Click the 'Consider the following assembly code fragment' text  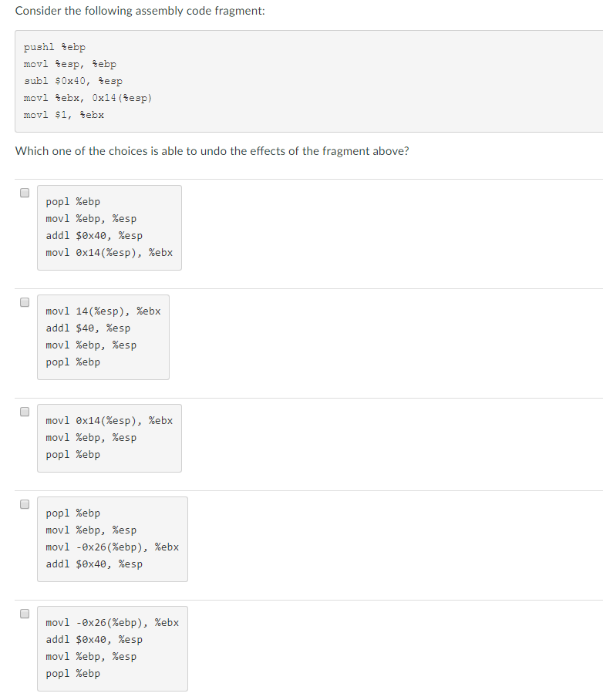(140, 11)
